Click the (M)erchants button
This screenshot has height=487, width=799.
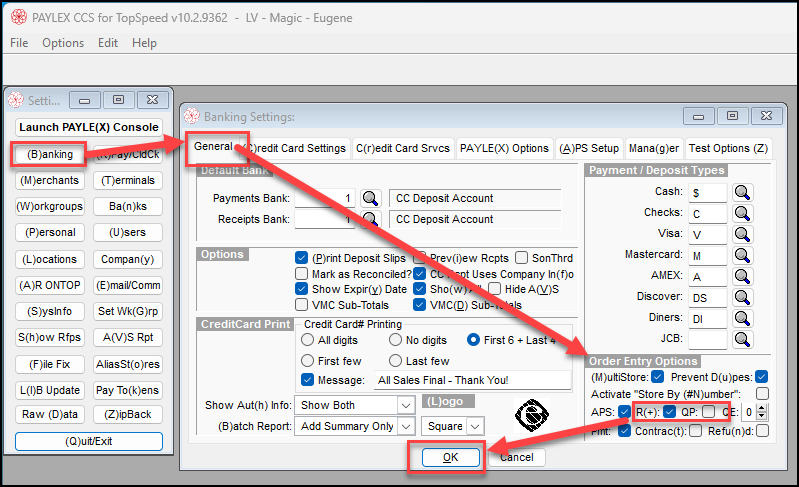(x=50, y=180)
